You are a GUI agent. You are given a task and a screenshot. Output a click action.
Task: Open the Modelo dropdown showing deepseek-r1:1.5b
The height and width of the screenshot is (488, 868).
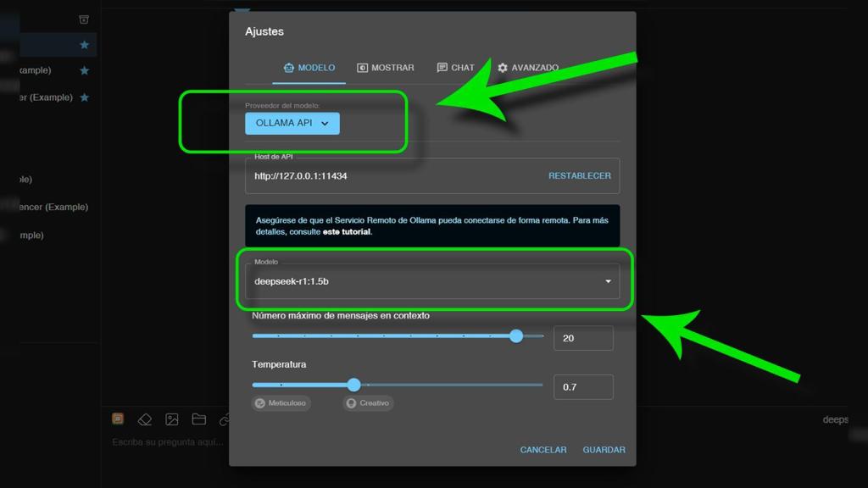(433, 280)
